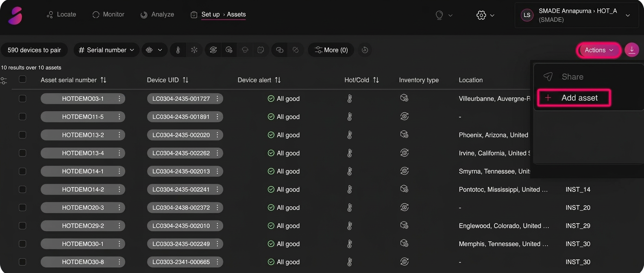Open three-dot menu for HOTDEMO03-1

(119, 99)
